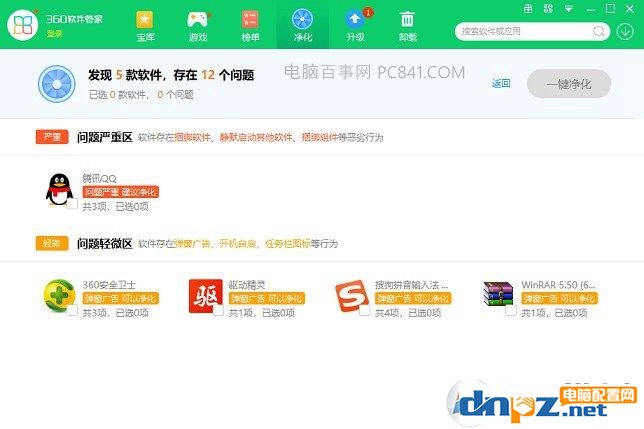
Task: Click the 驱动精灵 red icon
Action: [205, 296]
